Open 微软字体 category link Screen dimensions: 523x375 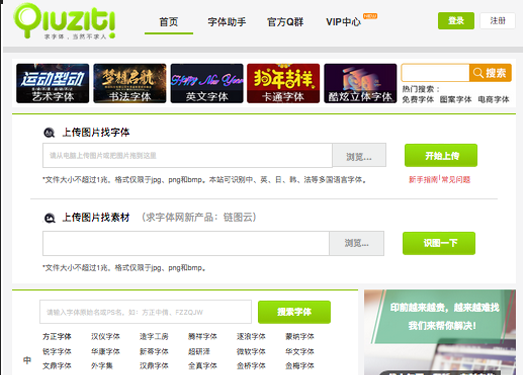[251, 351]
